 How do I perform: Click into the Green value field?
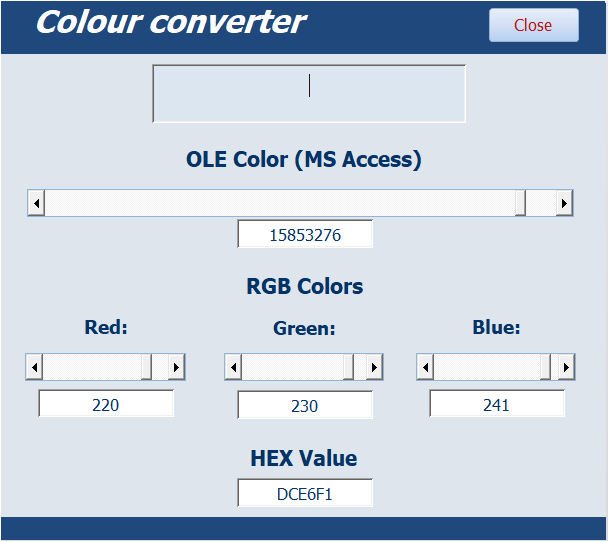(x=305, y=405)
